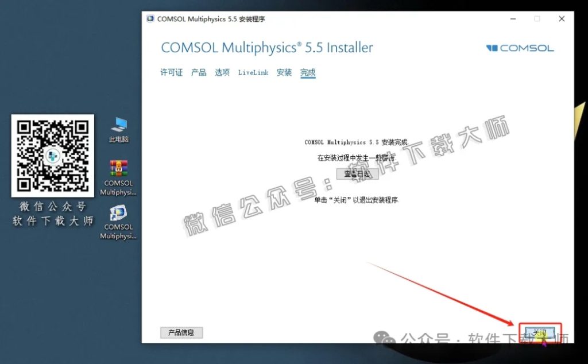This screenshot has height=364, width=588.
Task: Open the 选项 tab
Action: point(222,72)
